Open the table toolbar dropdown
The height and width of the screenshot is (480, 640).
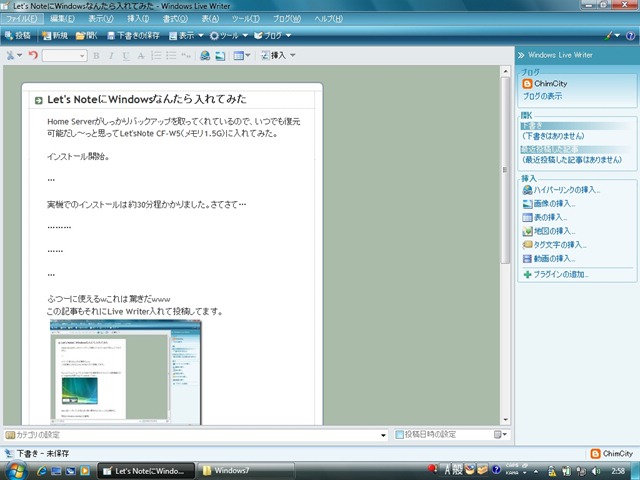click(x=242, y=56)
